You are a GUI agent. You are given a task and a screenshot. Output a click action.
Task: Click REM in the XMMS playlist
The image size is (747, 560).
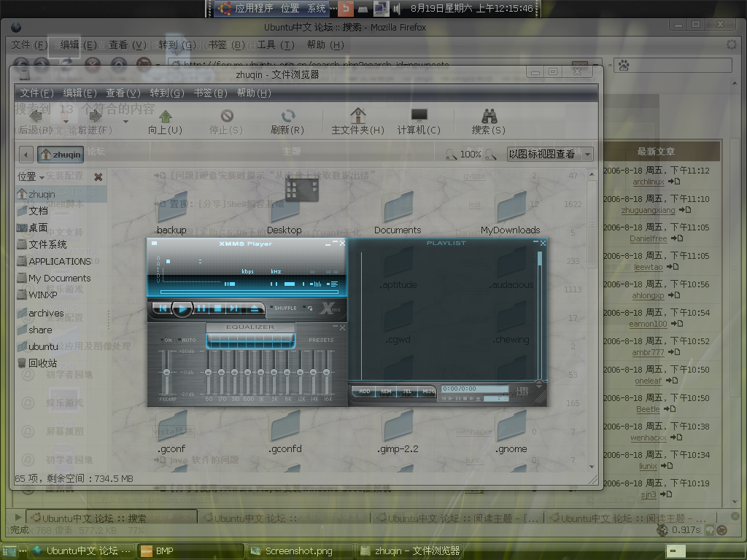[386, 392]
